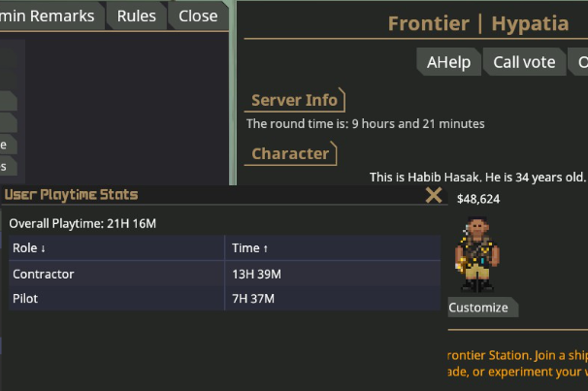This screenshot has width=588, height=391.
Task: Start a Call vote
Action: pyautogui.click(x=524, y=62)
